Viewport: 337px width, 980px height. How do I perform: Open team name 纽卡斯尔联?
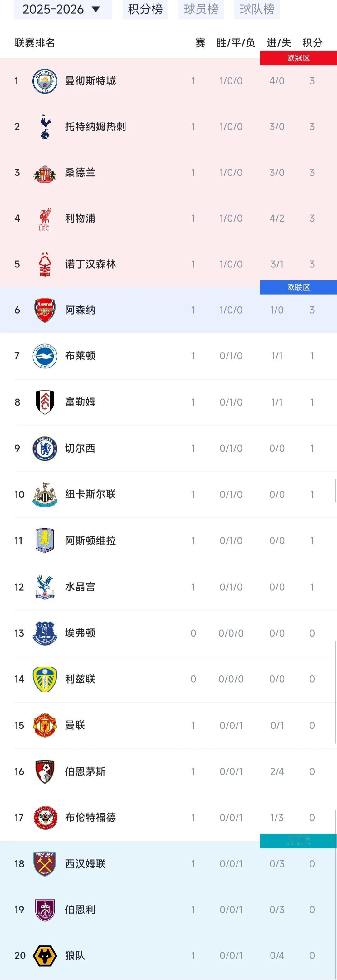90,494
